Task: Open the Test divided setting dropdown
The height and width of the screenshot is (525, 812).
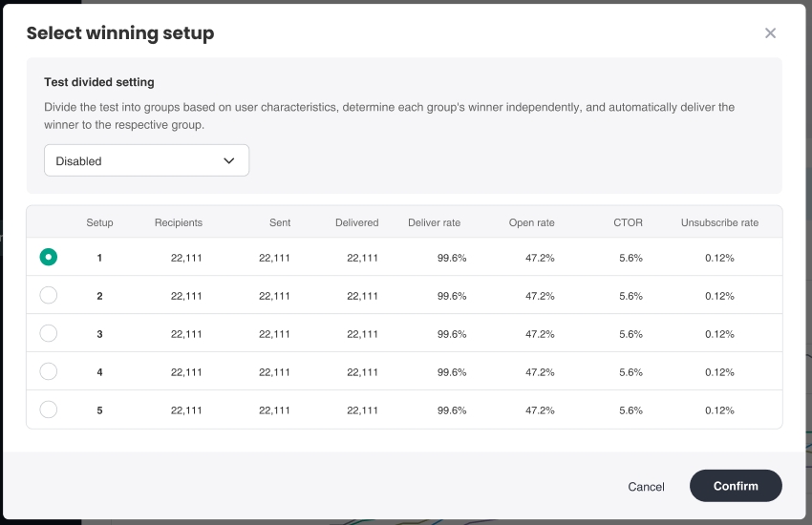Action: [146, 160]
